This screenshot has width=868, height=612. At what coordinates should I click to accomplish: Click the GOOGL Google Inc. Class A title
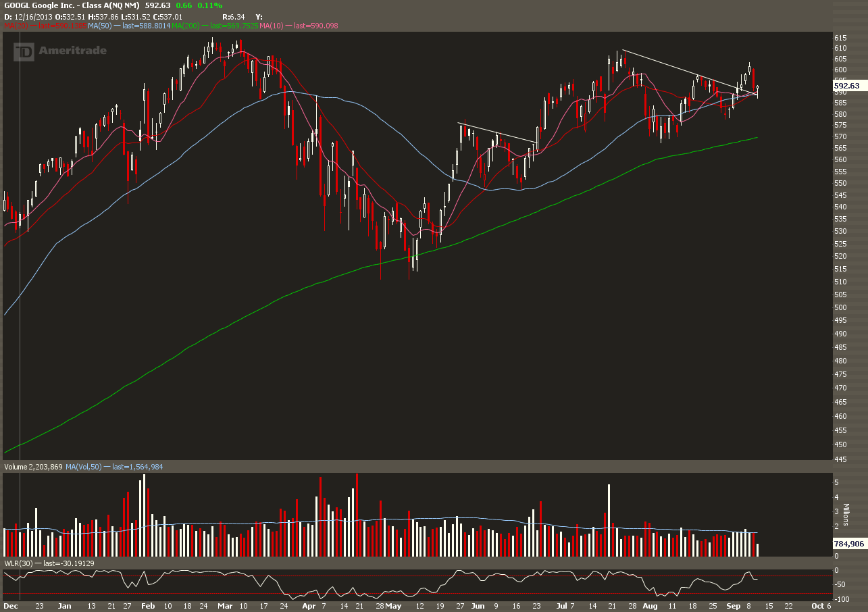click(x=72, y=5)
